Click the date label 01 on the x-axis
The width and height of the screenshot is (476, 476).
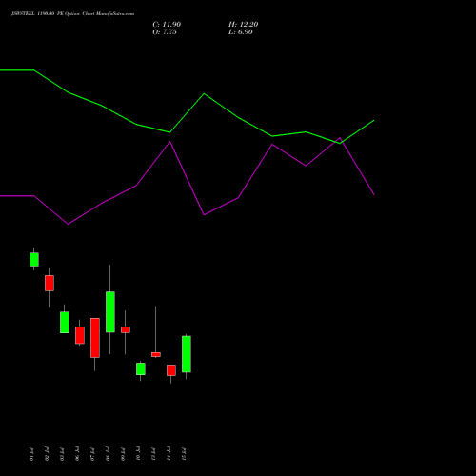[31, 454]
